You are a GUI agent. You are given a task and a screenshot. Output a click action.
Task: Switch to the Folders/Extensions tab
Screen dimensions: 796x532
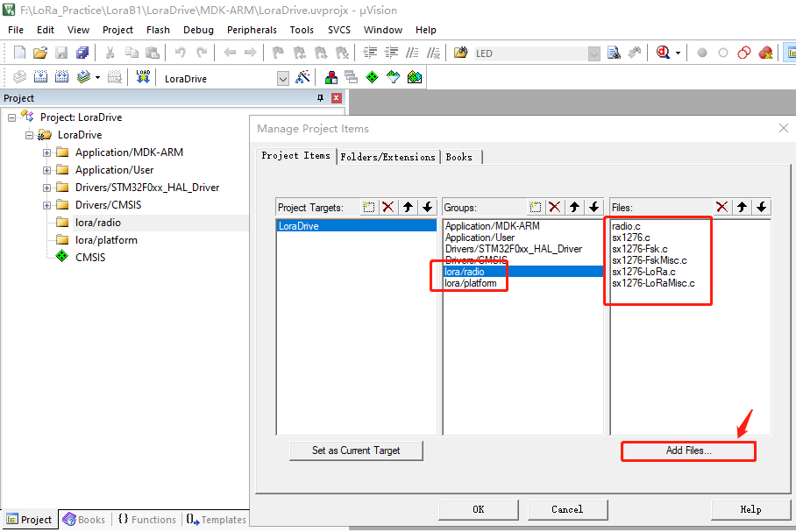click(387, 157)
